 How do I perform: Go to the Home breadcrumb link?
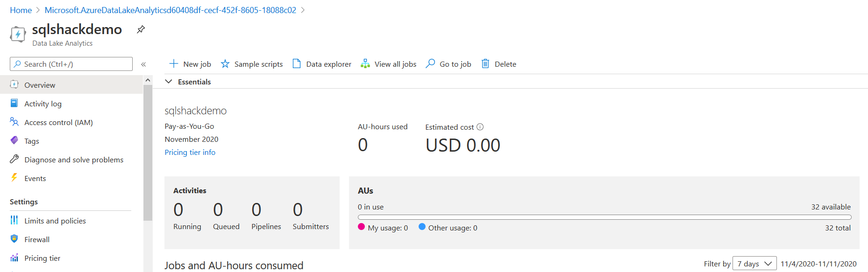click(x=21, y=10)
